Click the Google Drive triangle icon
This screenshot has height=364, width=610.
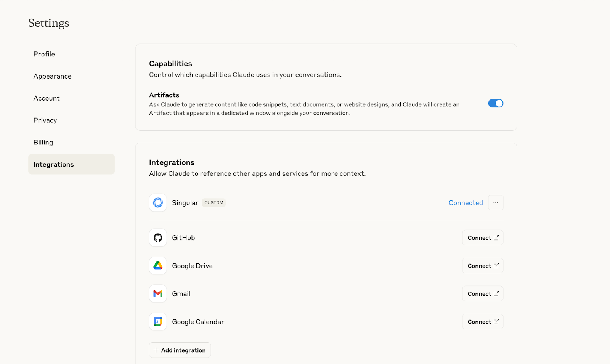click(x=158, y=266)
